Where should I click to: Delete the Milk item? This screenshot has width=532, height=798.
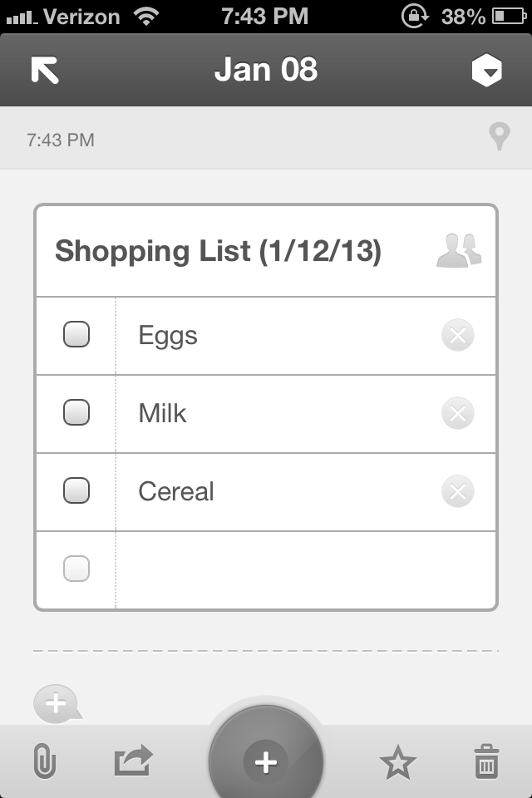457,413
